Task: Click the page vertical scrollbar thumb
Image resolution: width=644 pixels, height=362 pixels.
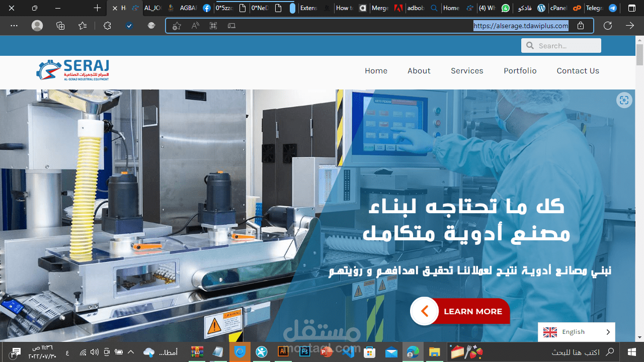Action: pyautogui.click(x=639, y=55)
